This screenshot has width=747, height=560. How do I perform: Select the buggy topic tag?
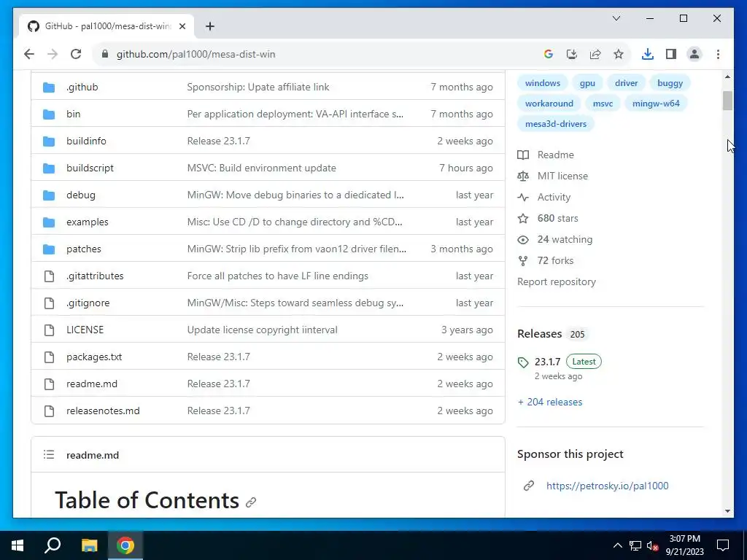click(x=670, y=83)
